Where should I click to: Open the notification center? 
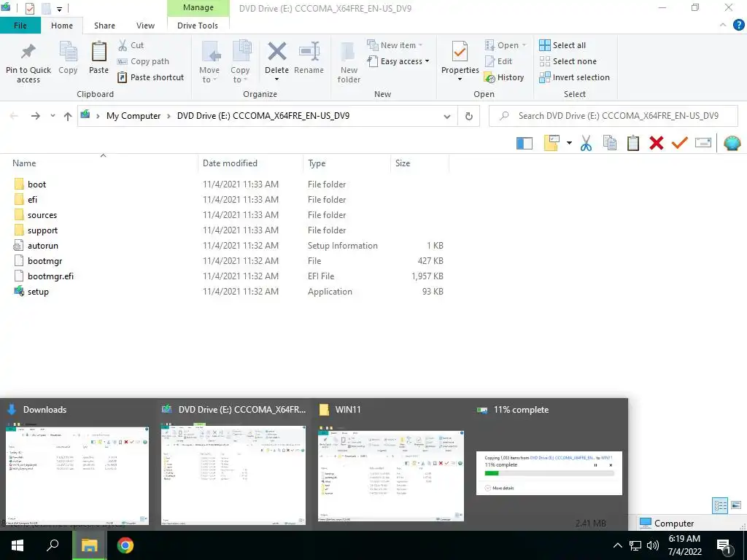[x=724, y=546]
